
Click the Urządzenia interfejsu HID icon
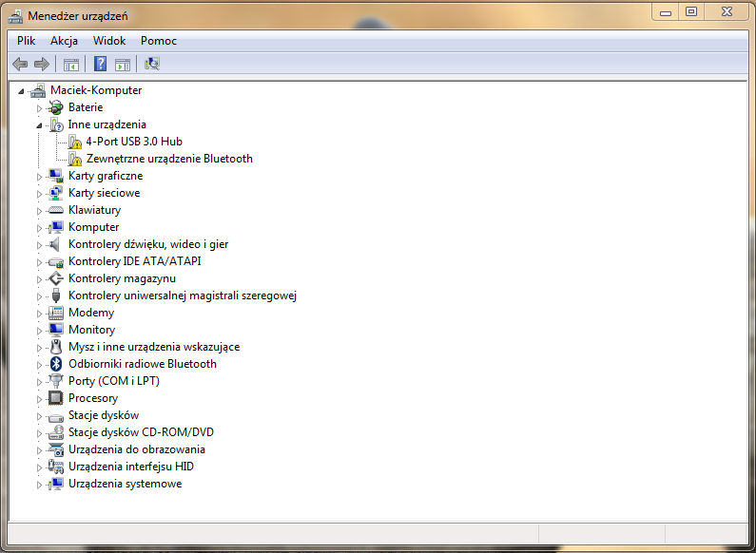click(x=56, y=467)
